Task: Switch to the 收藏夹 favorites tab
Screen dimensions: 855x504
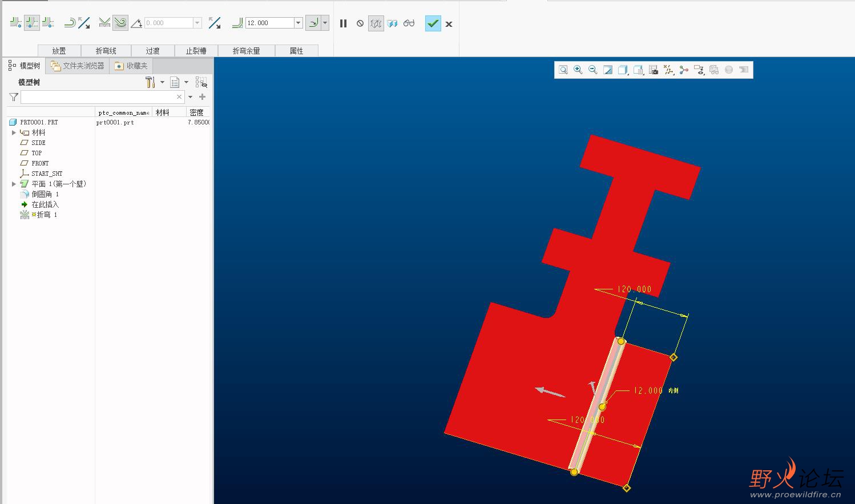Action: coord(131,66)
